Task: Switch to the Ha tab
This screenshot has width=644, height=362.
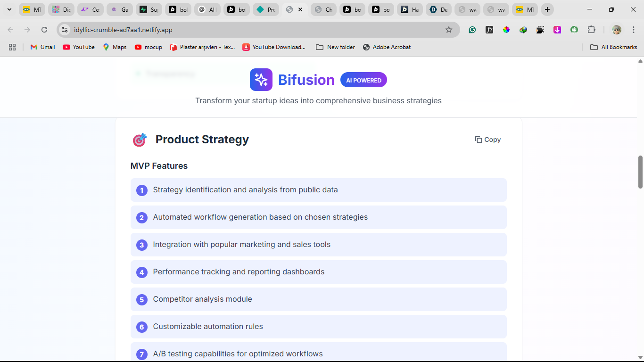Action: point(410,9)
